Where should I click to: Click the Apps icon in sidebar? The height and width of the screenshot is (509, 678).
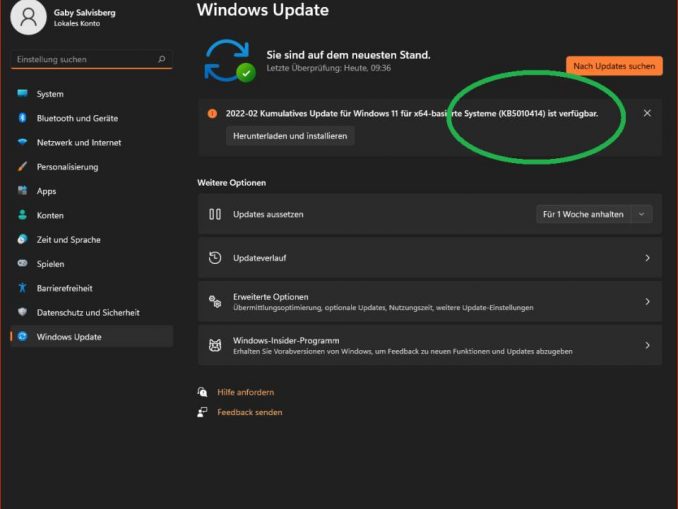point(22,191)
